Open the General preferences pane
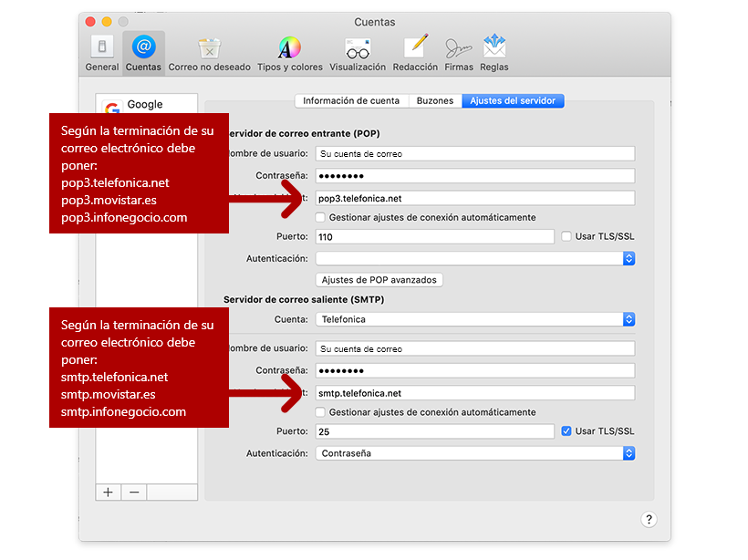 (x=102, y=53)
